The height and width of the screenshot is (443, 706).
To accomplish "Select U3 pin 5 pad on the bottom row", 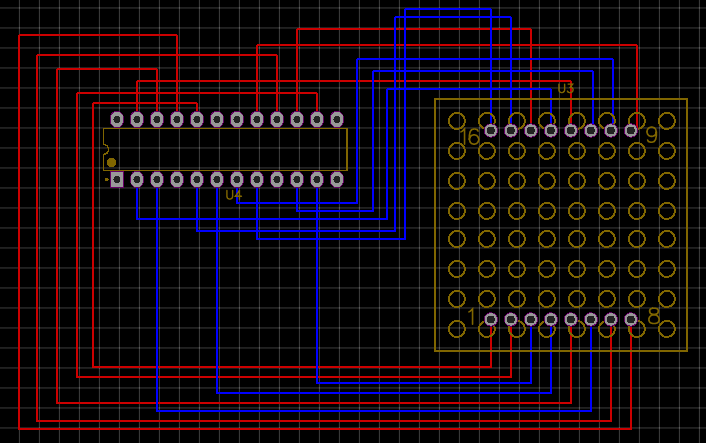I will point(571,319).
